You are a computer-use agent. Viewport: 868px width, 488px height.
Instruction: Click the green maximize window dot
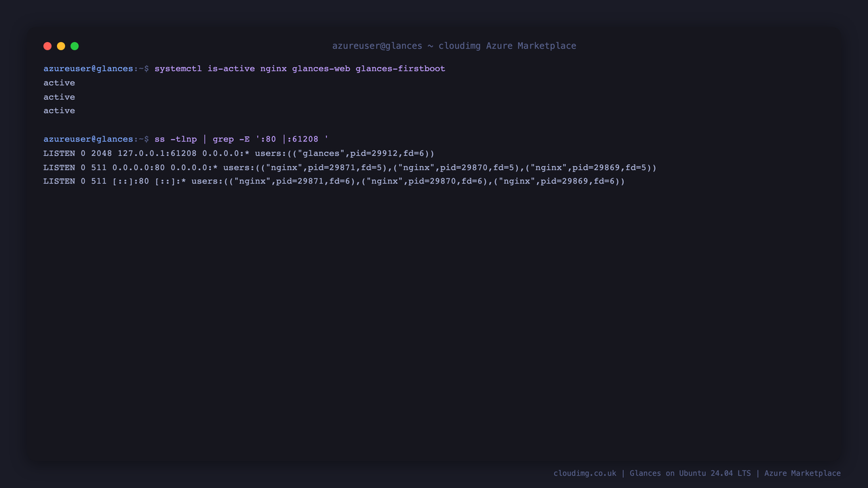[75, 46]
